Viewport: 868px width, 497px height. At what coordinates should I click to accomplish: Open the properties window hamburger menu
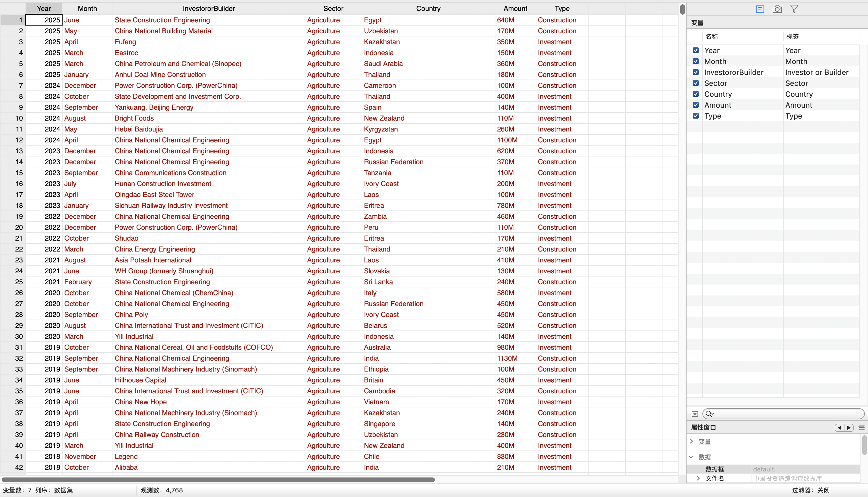[861, 427]
